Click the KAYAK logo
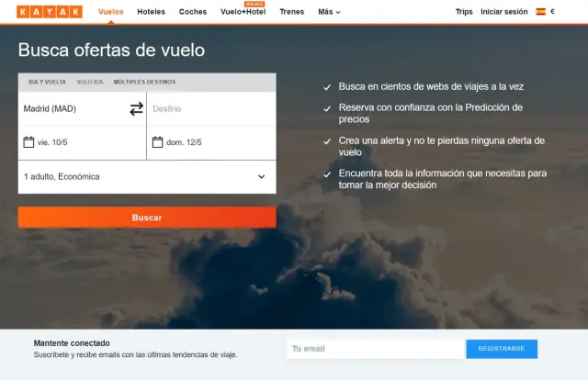Viewport: 588px width, 380px height. tap(50, 12)
